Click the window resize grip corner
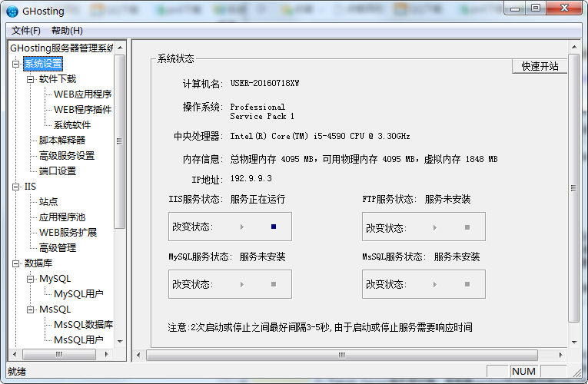The height and width of the screenshot is (384, 588). click(577, 372)
